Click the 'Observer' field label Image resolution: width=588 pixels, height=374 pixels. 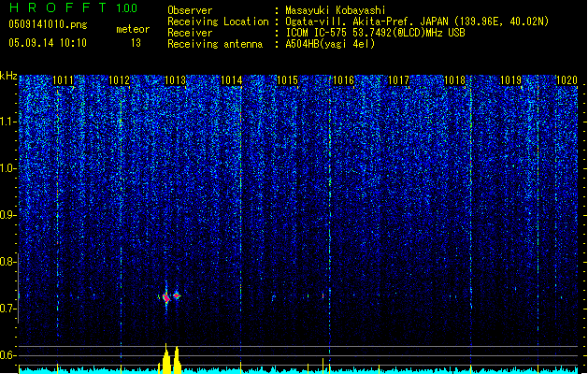[190, 10]
